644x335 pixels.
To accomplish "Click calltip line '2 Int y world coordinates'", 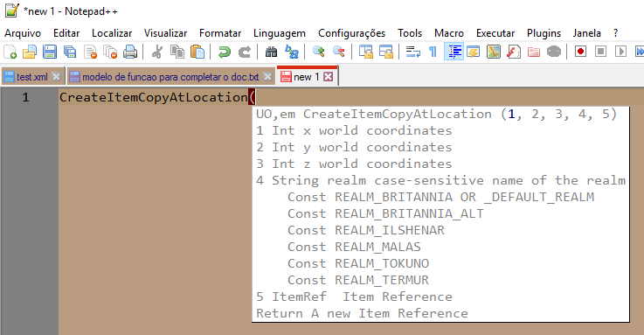I will [354, 147].
